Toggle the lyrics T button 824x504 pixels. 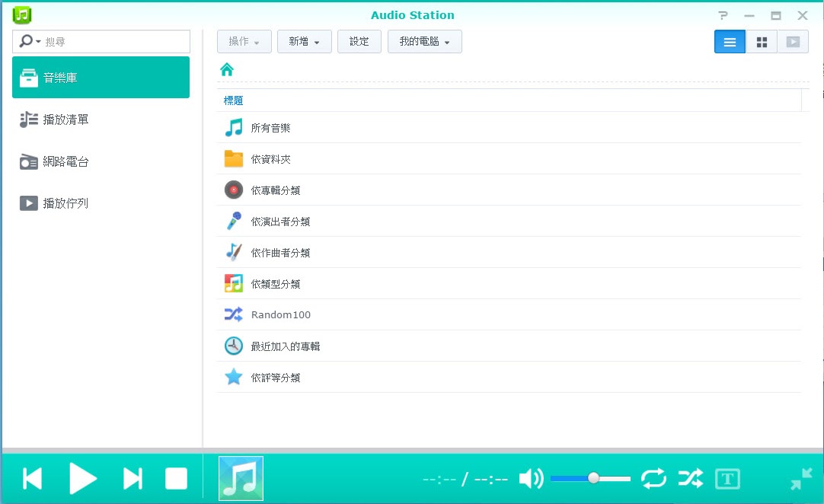(727, 479)
